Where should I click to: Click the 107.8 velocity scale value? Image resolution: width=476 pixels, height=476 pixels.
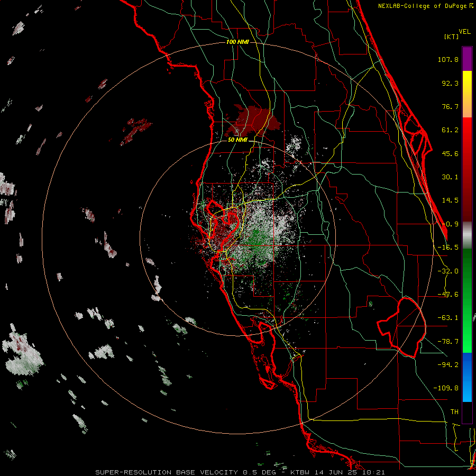click(448, 59)
